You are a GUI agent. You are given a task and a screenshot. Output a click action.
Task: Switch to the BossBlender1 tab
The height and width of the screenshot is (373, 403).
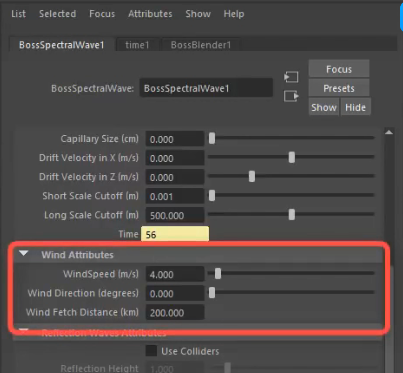[201, 45]
